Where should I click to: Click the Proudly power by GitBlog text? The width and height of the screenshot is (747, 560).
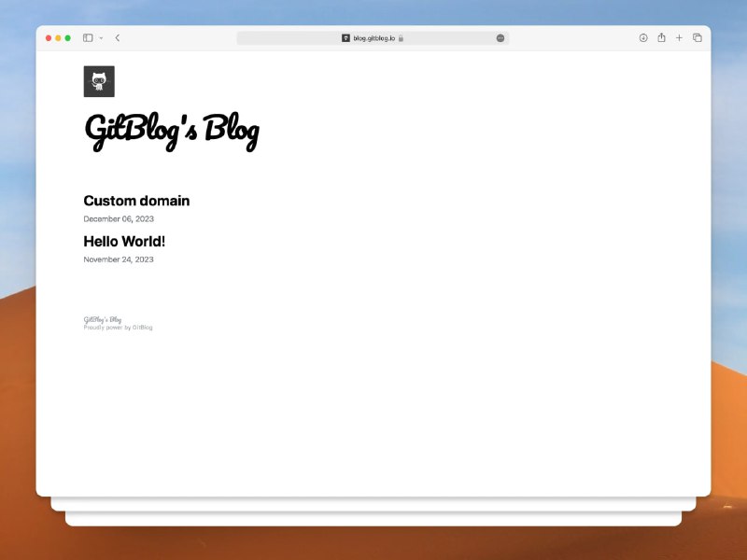(x=118, y=328)
